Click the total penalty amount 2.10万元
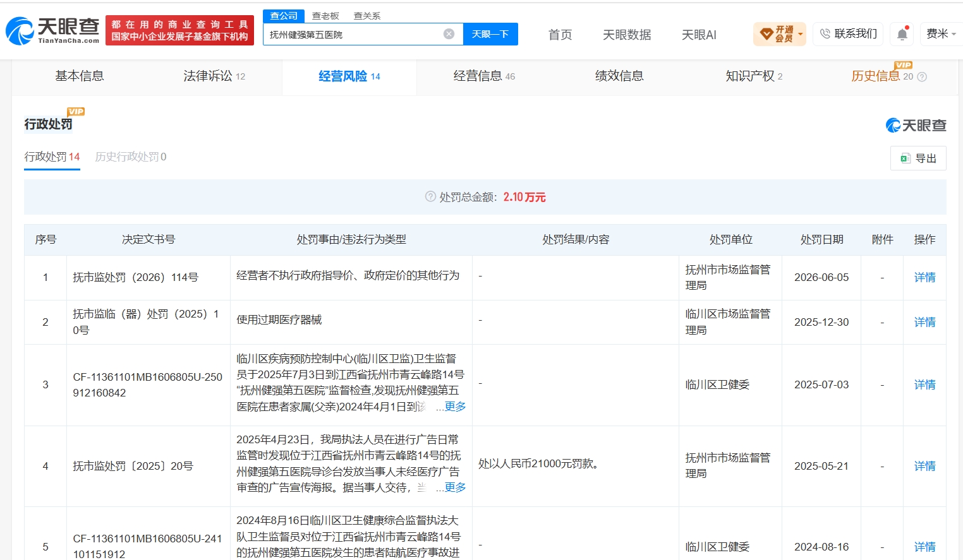This screenshot has height=560, width=963. (x=524, y=198)
